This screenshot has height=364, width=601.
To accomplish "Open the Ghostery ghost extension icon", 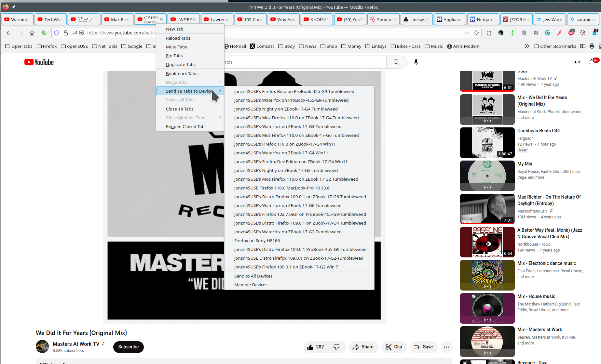I will coord(594,32).
